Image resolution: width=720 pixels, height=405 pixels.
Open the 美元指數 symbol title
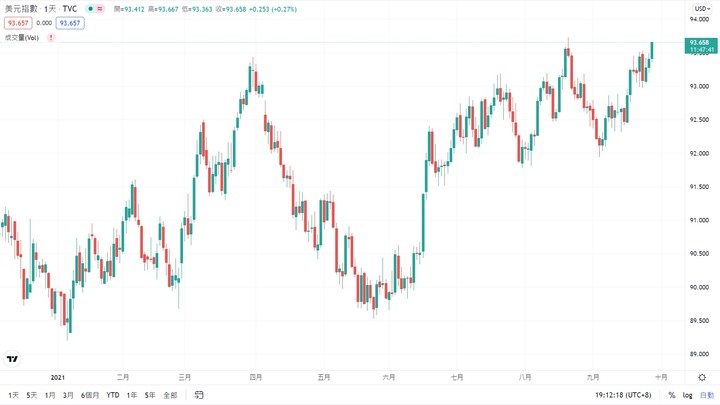21,9
